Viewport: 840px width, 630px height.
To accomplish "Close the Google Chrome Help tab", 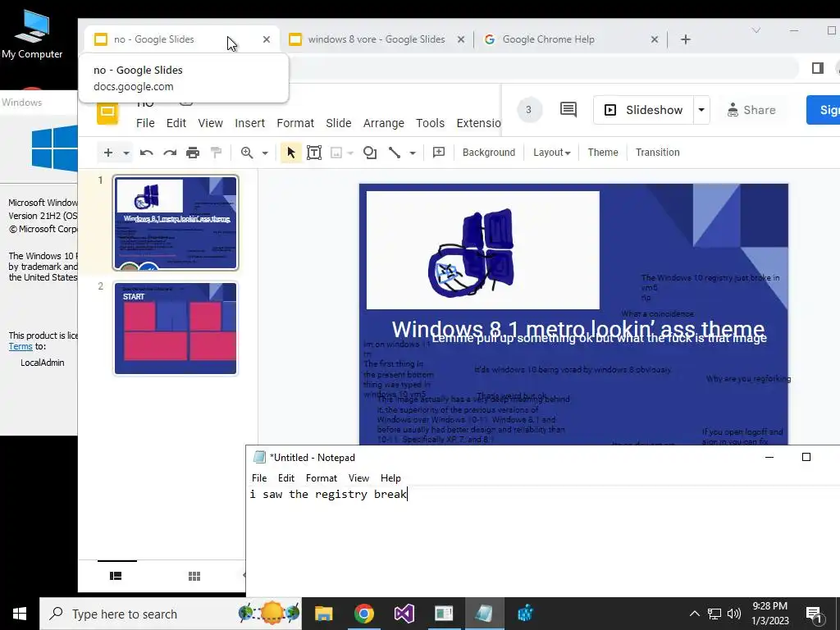I will tap(654, 39).
